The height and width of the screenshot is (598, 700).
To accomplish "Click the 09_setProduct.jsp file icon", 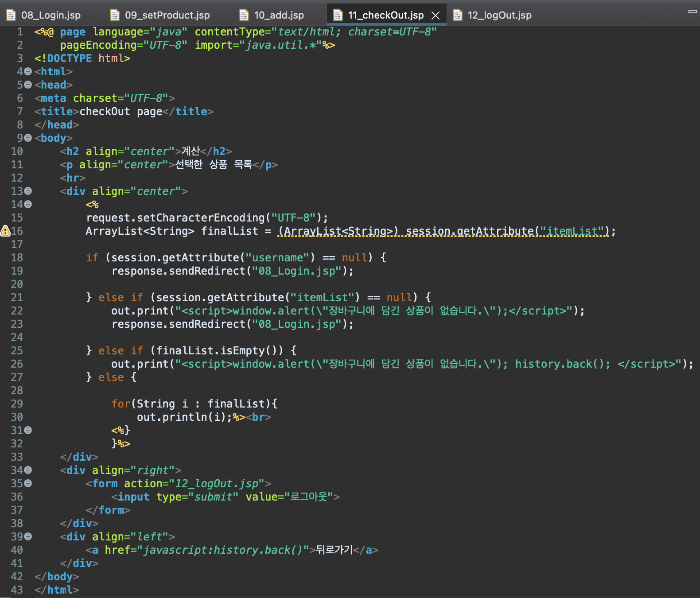I will [x=115, y=15].
